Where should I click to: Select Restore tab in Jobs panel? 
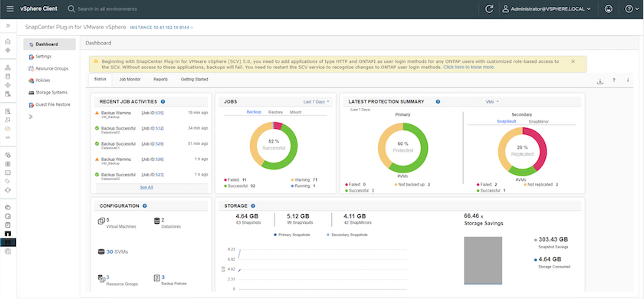[275, 112]
